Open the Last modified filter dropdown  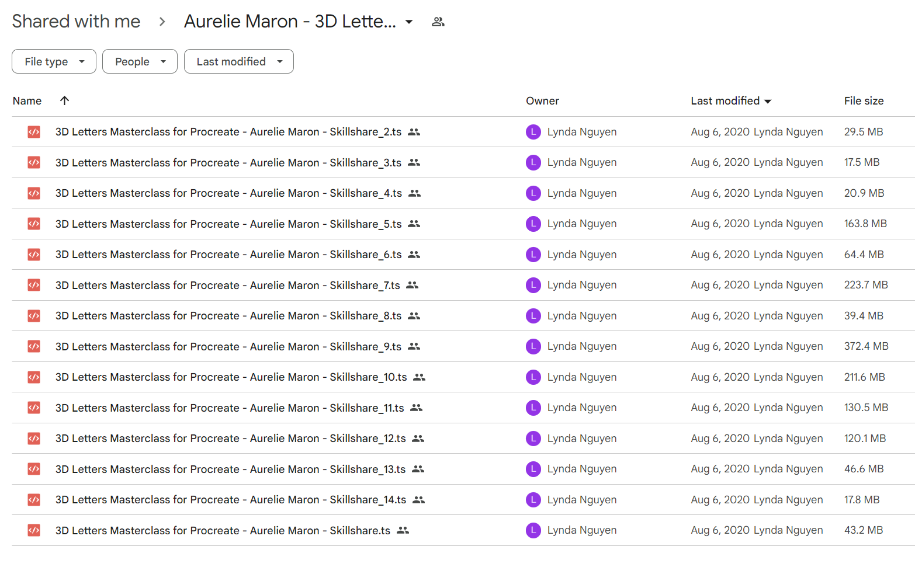pyautogui.click(x=239, y=61)
